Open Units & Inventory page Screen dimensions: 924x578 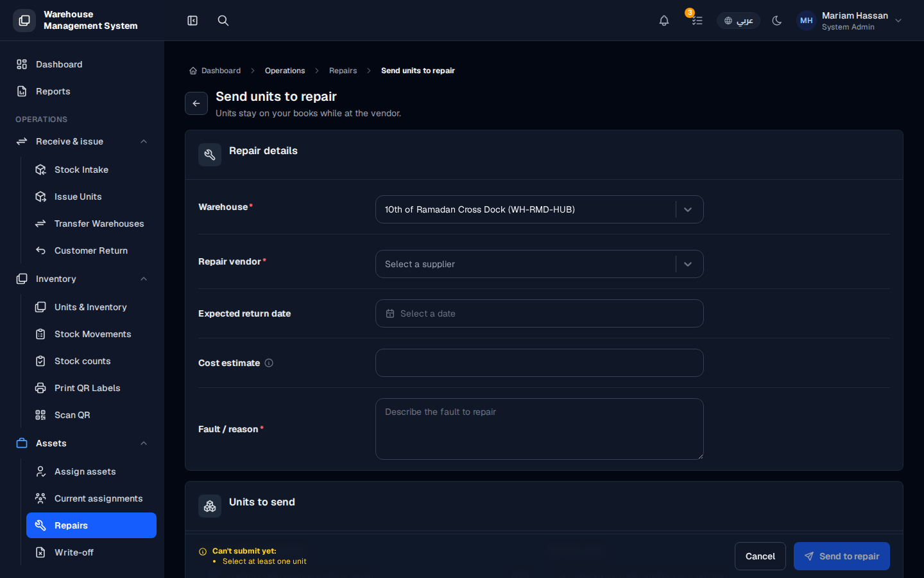(91, 307)
